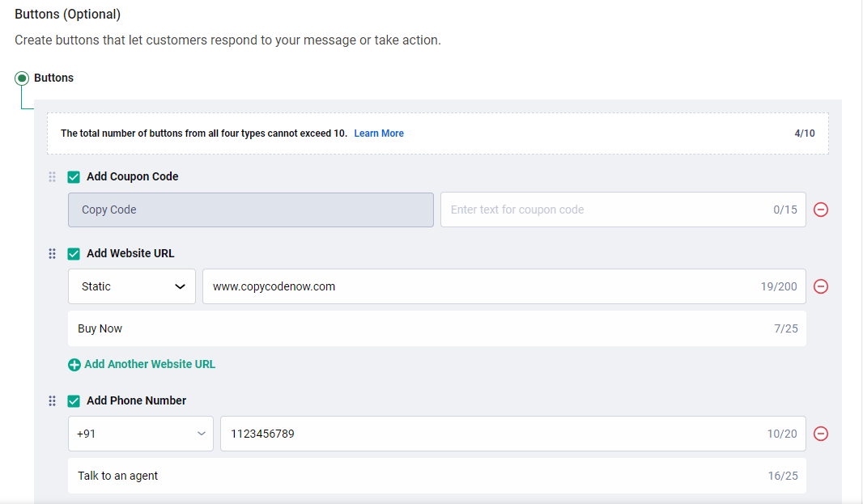Disable the Add Website URL checkbox
863x504 pixels.
(74, 253)
